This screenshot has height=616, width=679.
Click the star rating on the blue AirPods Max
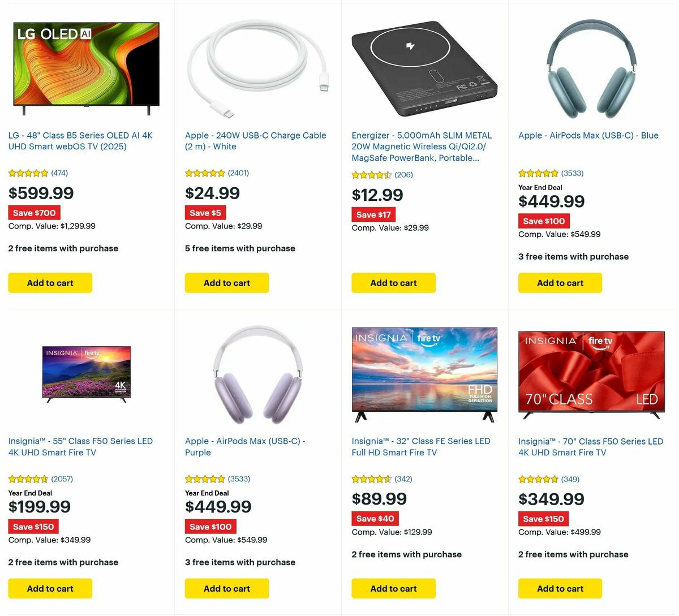pos(538,173)
